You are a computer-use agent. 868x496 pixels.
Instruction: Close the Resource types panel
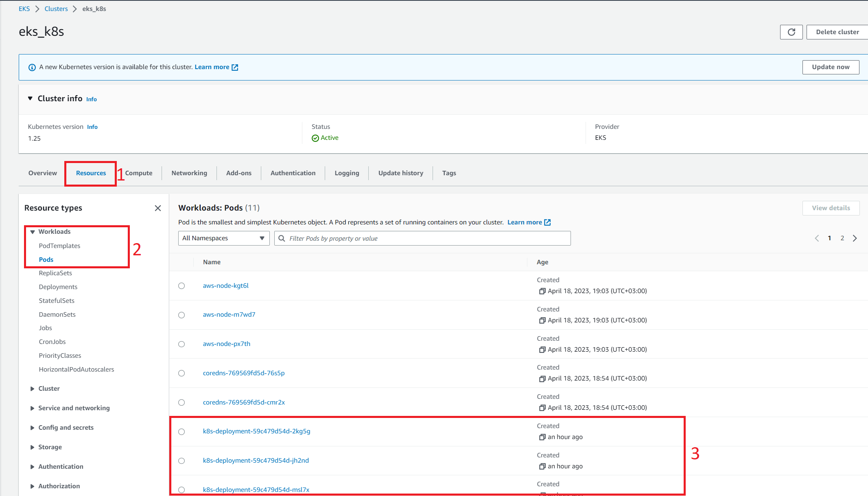(x=158, y=208)
